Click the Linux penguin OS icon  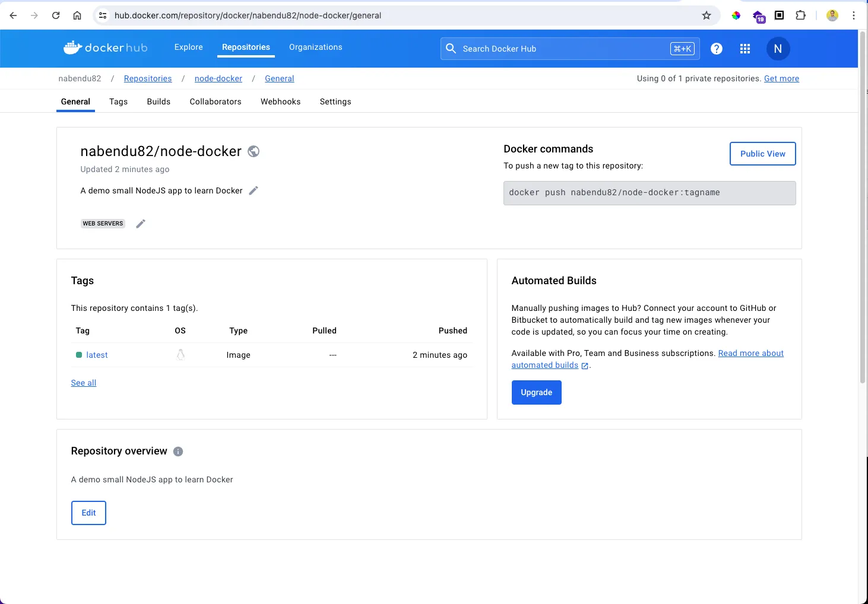[180, 355]
